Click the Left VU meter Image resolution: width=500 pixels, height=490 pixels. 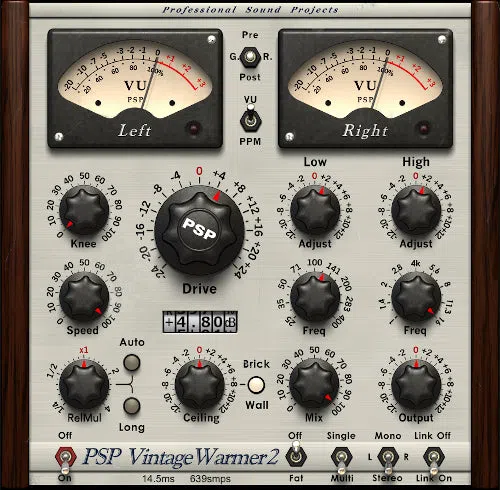[x=135, y=89]
